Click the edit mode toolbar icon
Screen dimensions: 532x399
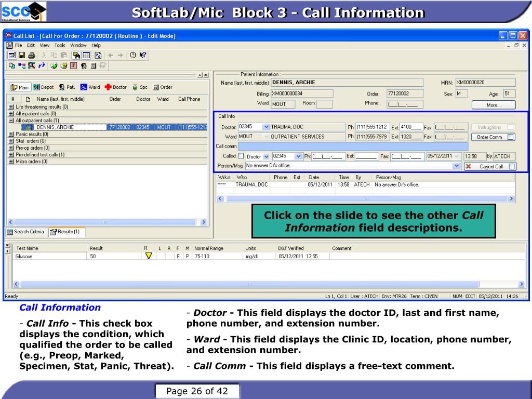pos(12,55)
